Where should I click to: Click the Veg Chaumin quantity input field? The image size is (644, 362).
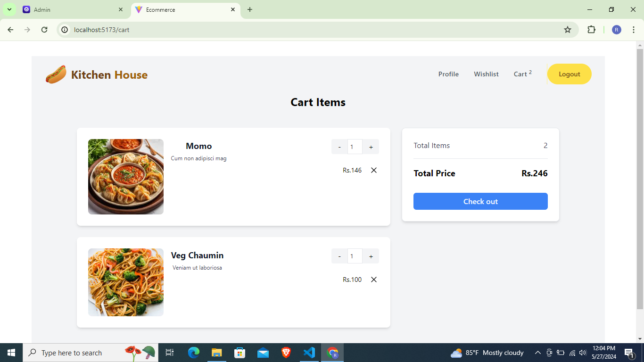pos(355,256)
